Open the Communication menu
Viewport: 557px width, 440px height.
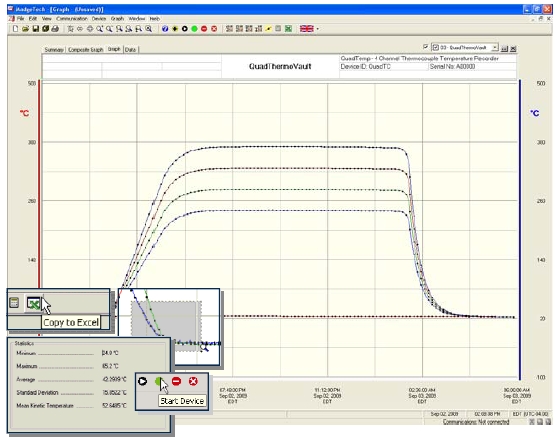[72, 18]
